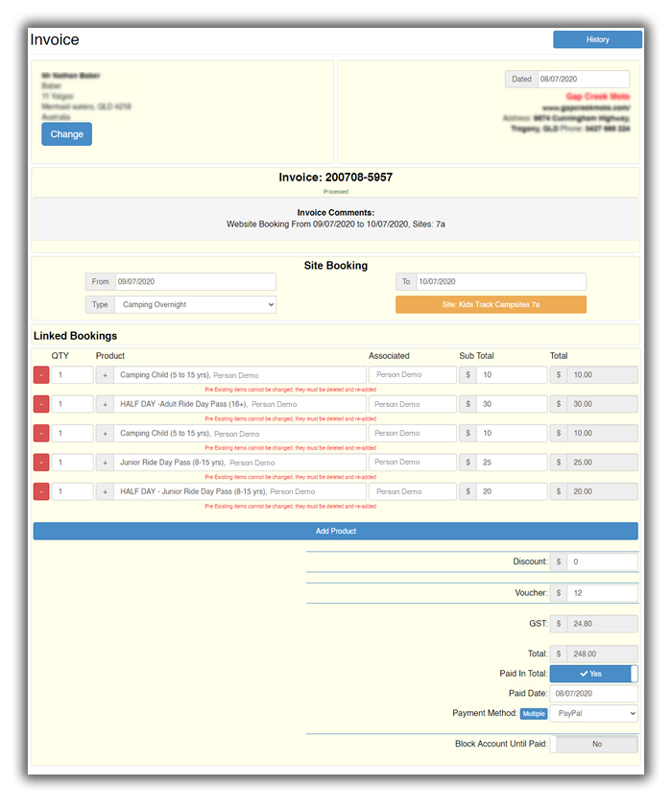Click the Add Product button
672x810 pixels.
335,531
